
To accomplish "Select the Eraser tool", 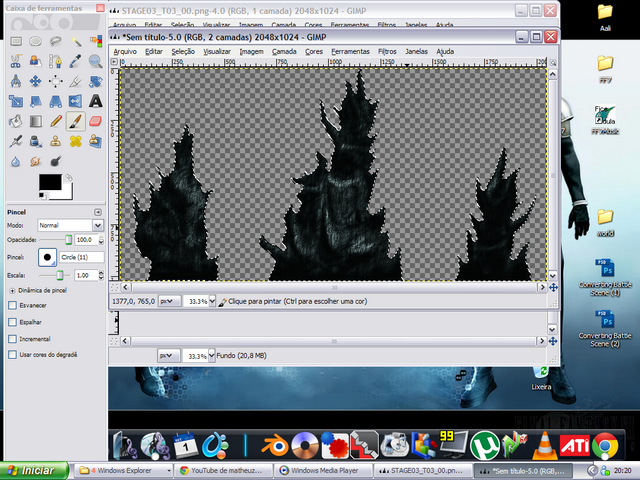I will (96, 121).
